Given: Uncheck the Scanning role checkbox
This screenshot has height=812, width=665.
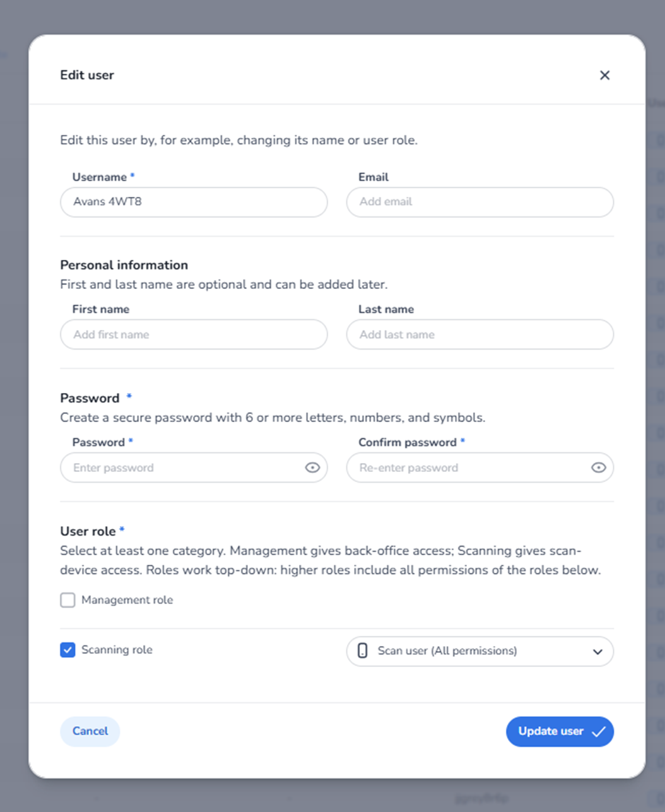Looking at the screenshot, I should tap(68, 650).
